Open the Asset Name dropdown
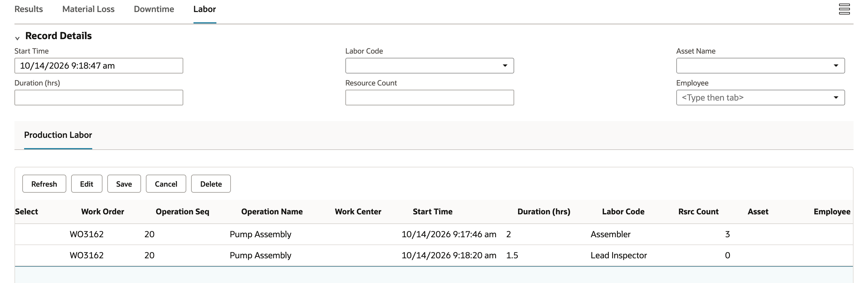The image size is (868, 283). [x=836, y=66]
